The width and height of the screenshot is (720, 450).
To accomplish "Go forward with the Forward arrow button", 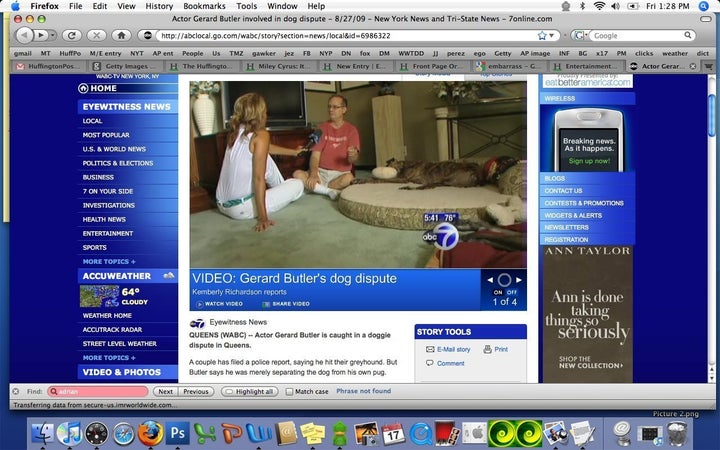I will [41, 35].
